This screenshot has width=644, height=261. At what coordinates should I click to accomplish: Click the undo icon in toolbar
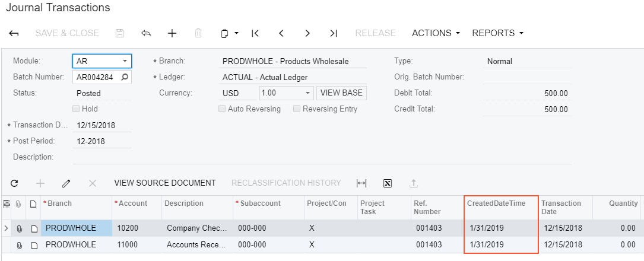[146, 33]
